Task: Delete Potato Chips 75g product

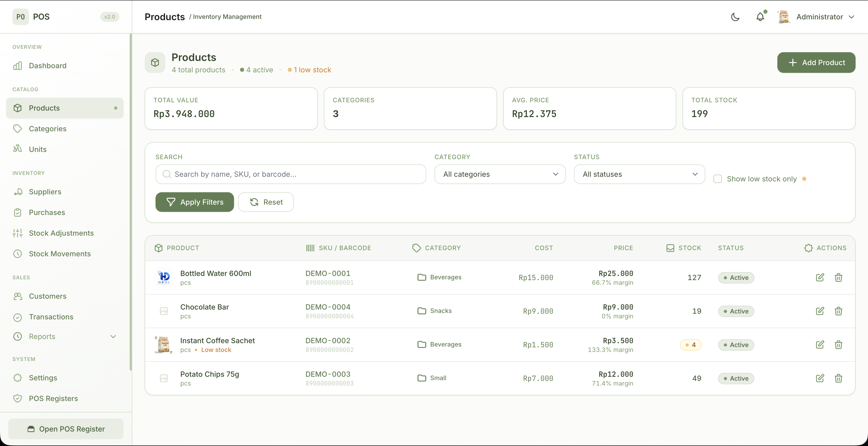Action: click(838, 378)
